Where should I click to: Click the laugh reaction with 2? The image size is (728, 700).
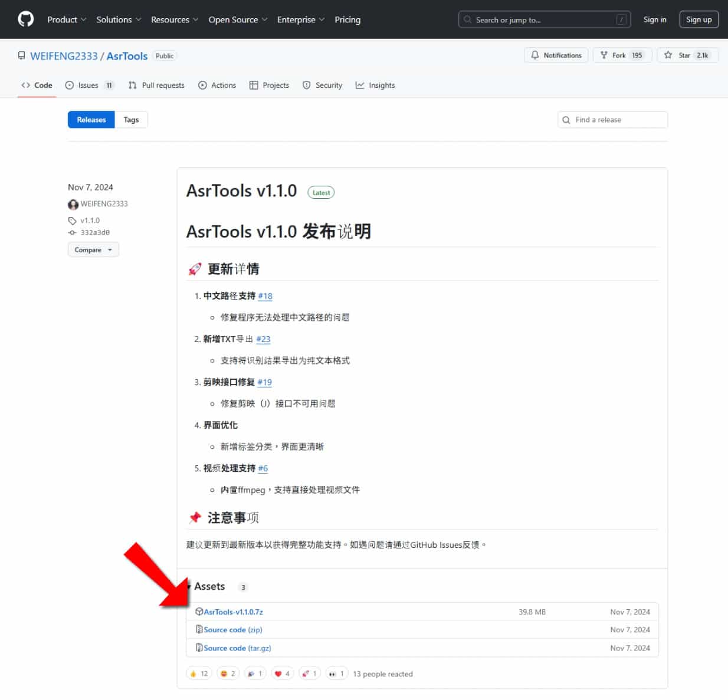[x=227, y=673]
